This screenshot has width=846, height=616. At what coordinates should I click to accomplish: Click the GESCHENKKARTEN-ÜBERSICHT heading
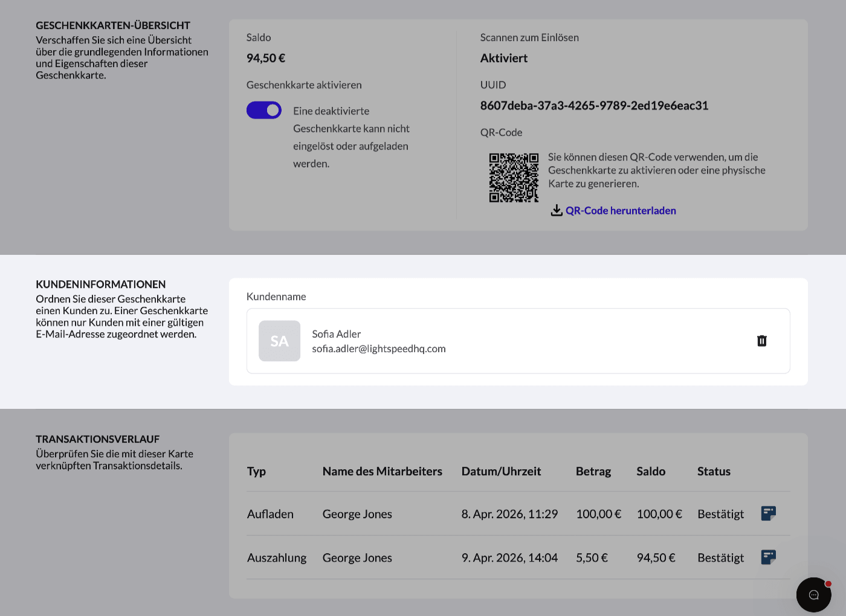pos(113,25)
